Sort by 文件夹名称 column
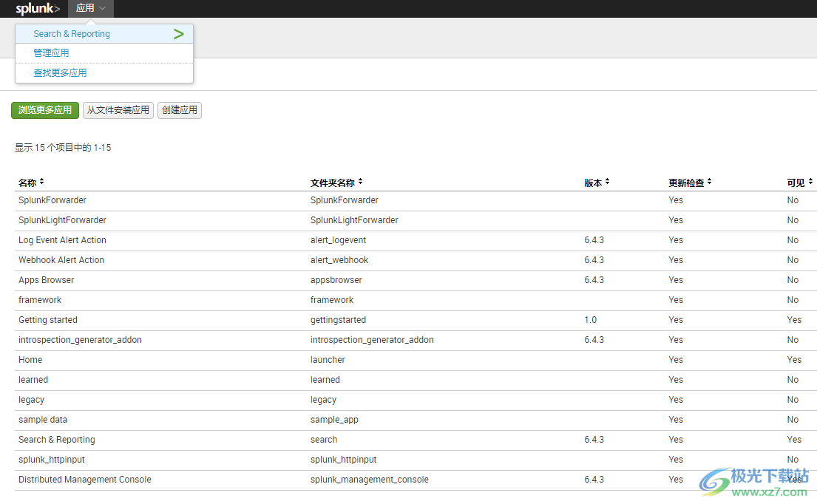The height and width of the screenshot is (504, 817). pyautogui.click(x=360, y=183)
